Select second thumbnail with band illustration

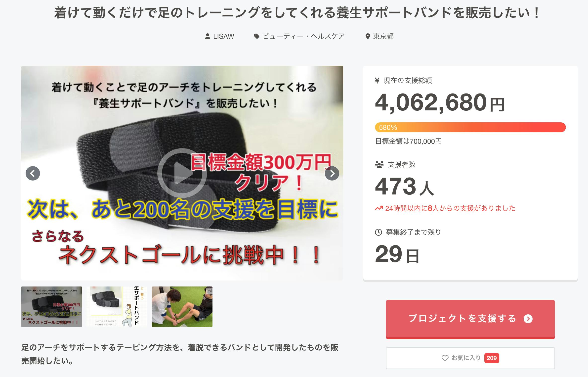(117, 307)
